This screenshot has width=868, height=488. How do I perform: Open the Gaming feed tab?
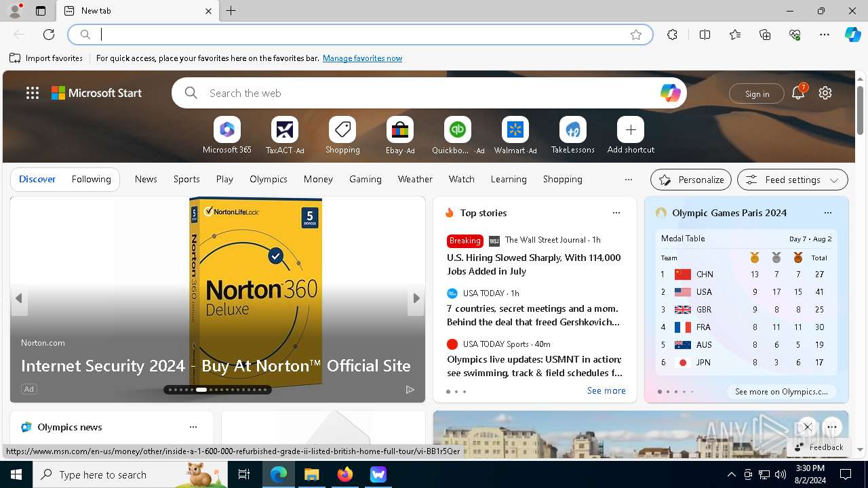(x=366, y=179)
